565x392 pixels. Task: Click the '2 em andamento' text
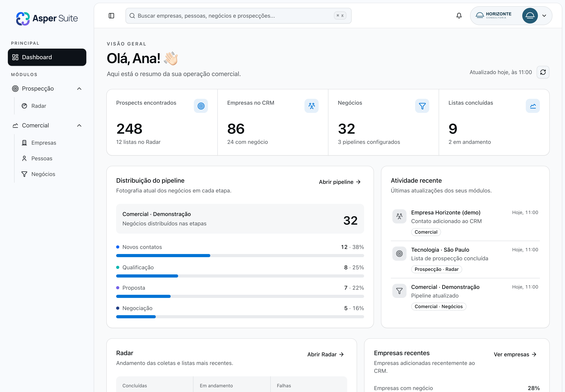(469, 142)
